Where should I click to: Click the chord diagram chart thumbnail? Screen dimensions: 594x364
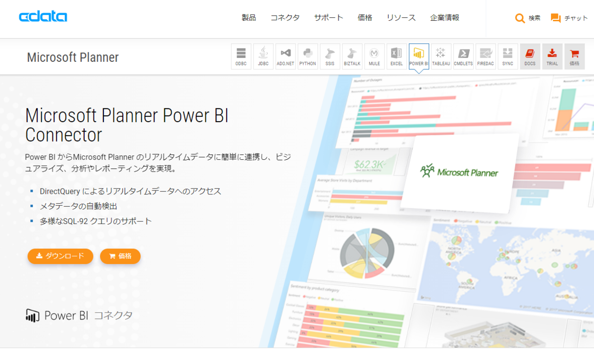click(x=366, y=252)
